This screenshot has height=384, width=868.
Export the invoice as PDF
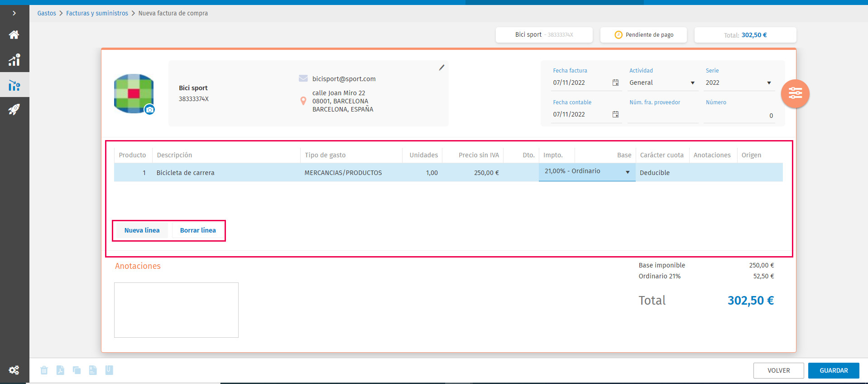pyautogui.click(x=60, y=370)
